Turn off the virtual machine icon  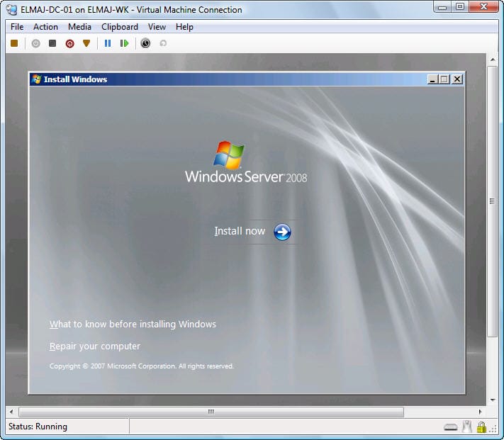click(52, 43)
